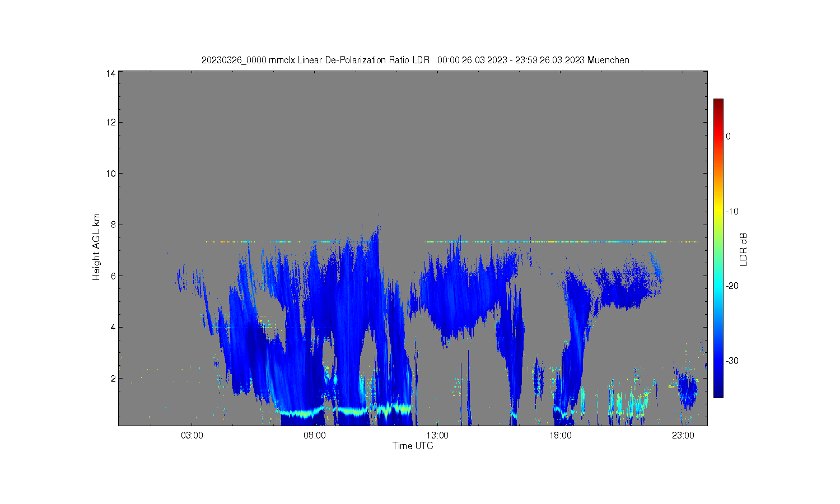Click the height tick label 14
840x504 pixels.
tap(111, 73)
